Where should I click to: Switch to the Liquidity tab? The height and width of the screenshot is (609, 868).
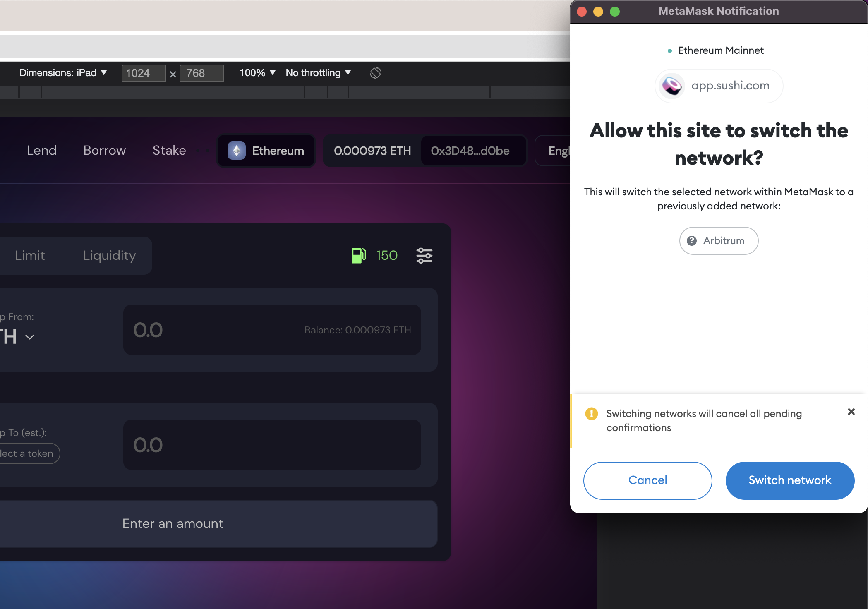pos(109,255)
